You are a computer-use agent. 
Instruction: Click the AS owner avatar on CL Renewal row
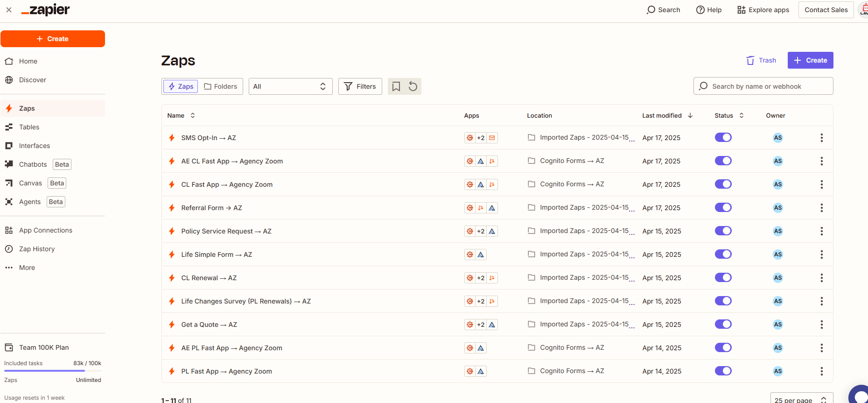(777, 278)
